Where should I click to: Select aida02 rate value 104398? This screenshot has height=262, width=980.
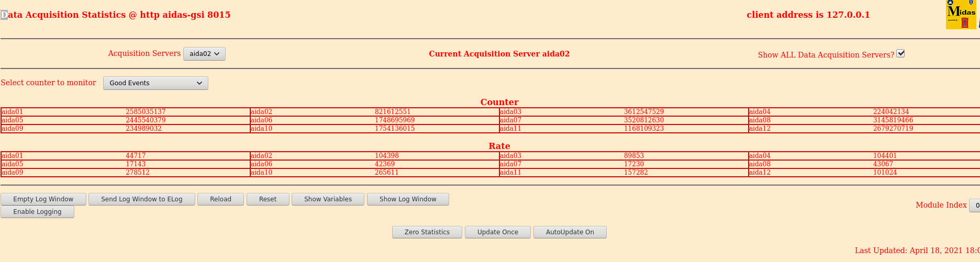[x=387, y=156]
